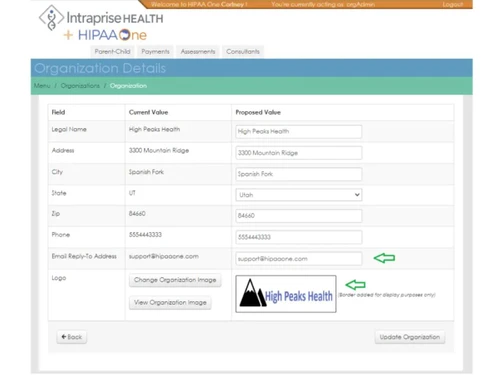Click the Organization breadcrumb item
This screenshot has width=500, height=375.
click(x=128, y=86)
